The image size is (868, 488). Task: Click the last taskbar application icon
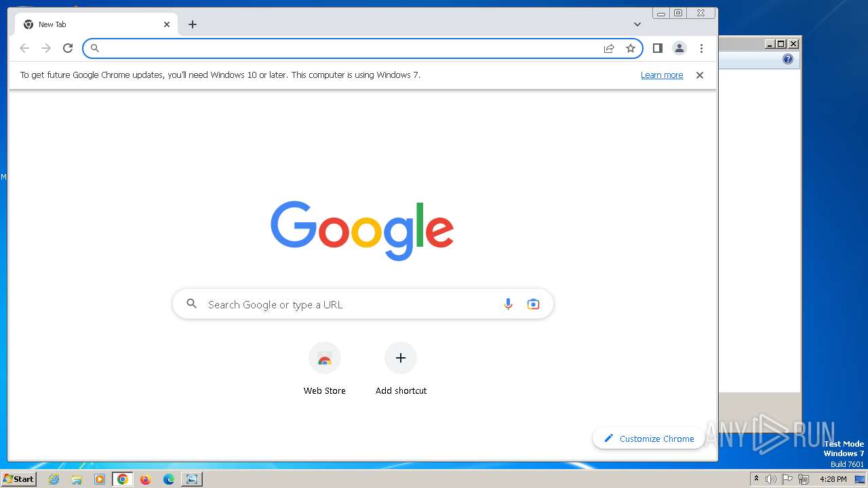coord(192,479)
